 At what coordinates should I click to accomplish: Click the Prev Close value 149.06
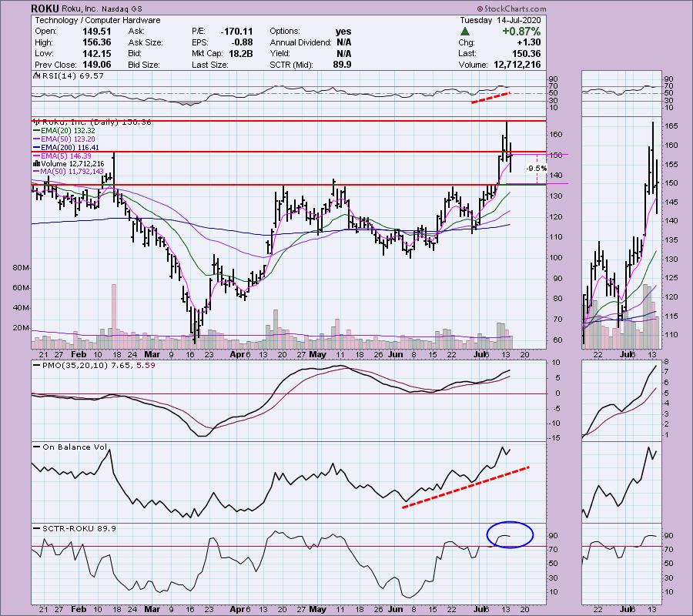tap(97, 65)
